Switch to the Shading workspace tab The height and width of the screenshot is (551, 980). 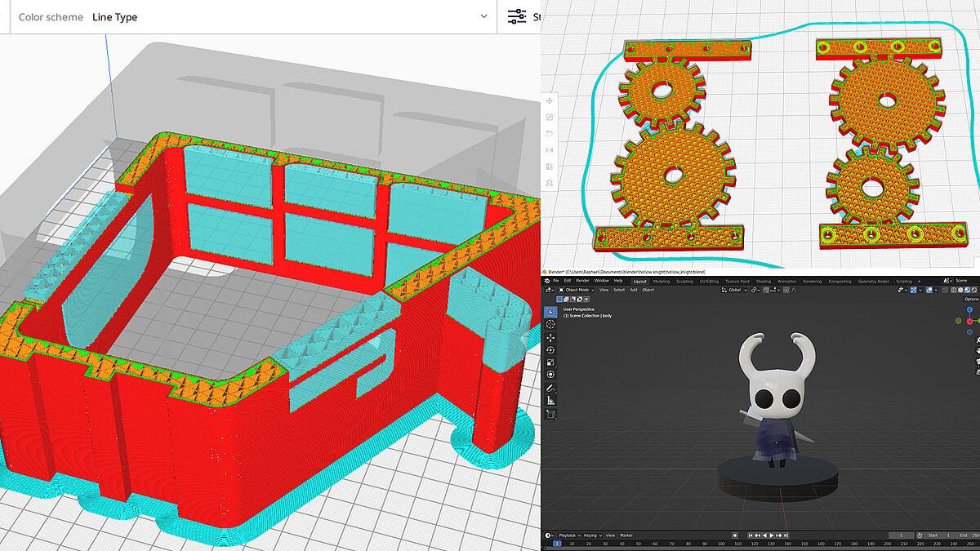click(x=764, y=281)
